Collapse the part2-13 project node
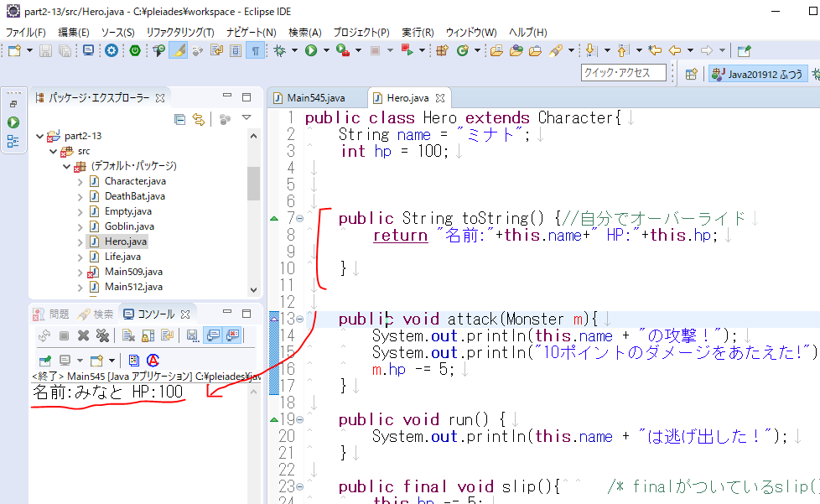Image resolution: width=820 pixels, height=504 pixels. (x=39, y=136)
